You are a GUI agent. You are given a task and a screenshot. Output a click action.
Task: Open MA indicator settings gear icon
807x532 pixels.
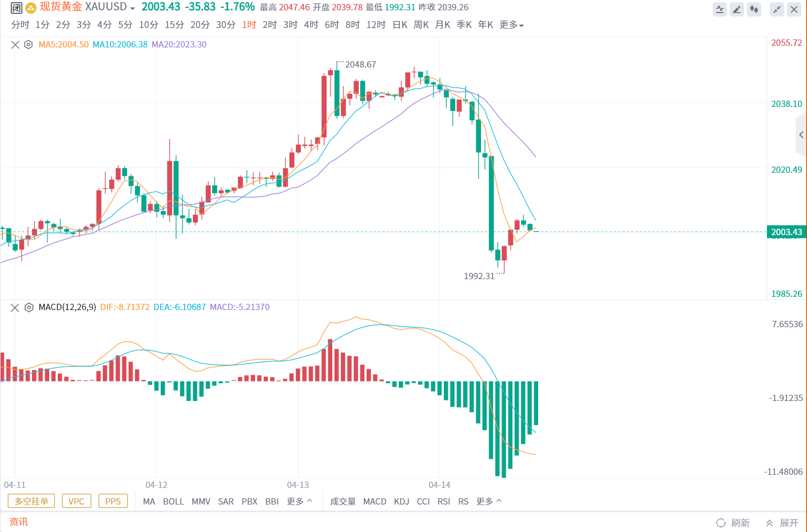point(29,45)
